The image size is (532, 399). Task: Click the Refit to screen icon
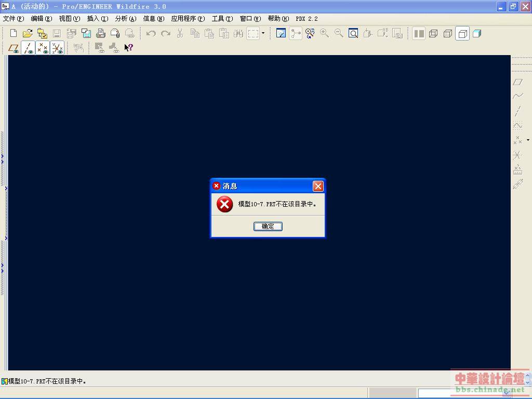[x=353, y=33]
